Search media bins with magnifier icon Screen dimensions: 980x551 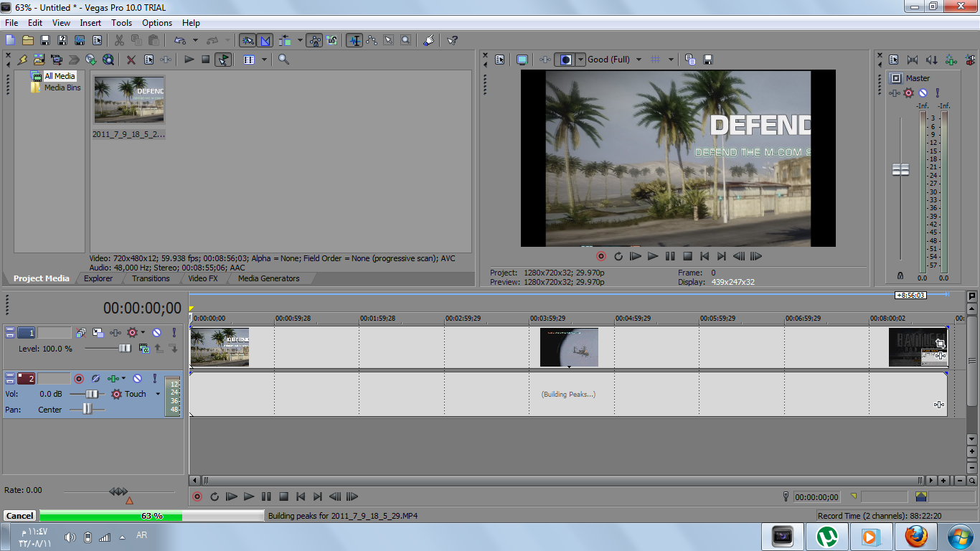pos(283,60)
